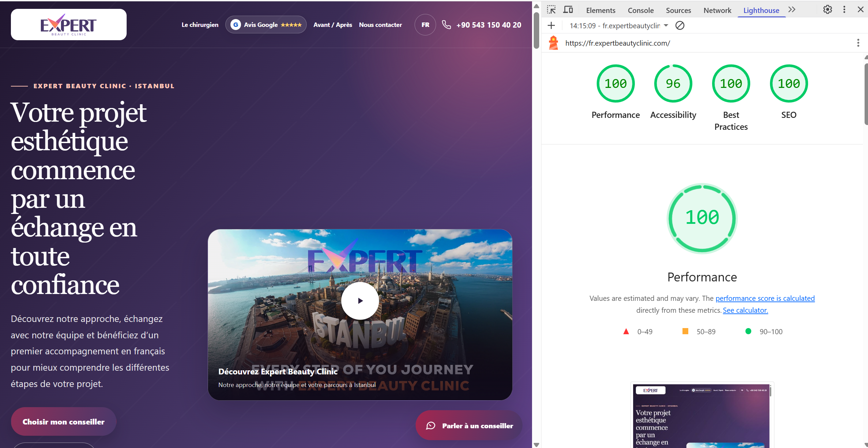Open the Lighthouse report three-dot tools menu
Image resolution: width=868 pixels, height=448 pixels.
pos(858,43)
